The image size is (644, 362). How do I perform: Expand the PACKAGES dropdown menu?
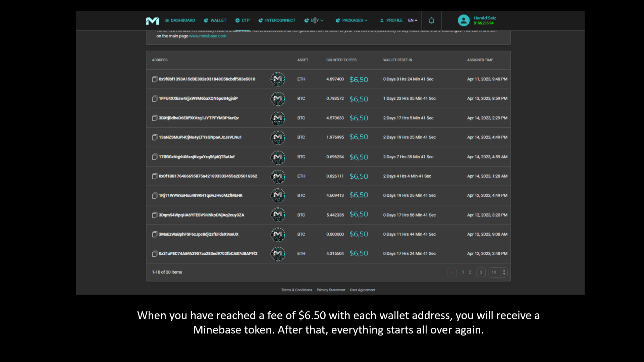[352, 20]
